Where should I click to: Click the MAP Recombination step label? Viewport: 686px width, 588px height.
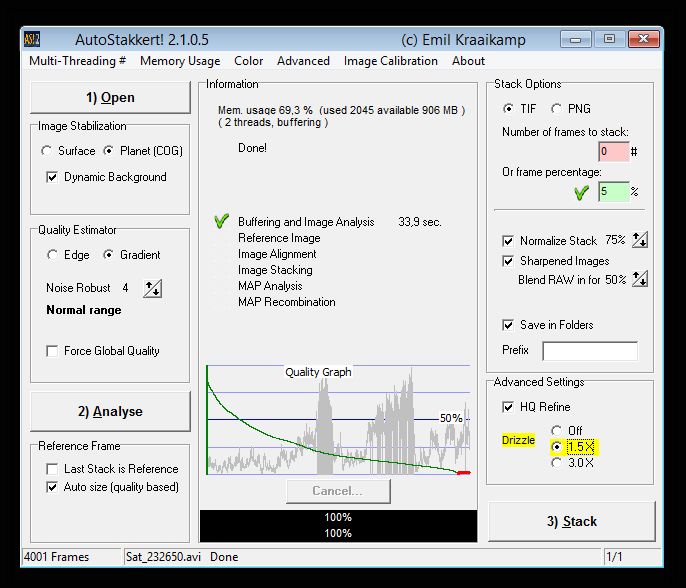[287, 302]
